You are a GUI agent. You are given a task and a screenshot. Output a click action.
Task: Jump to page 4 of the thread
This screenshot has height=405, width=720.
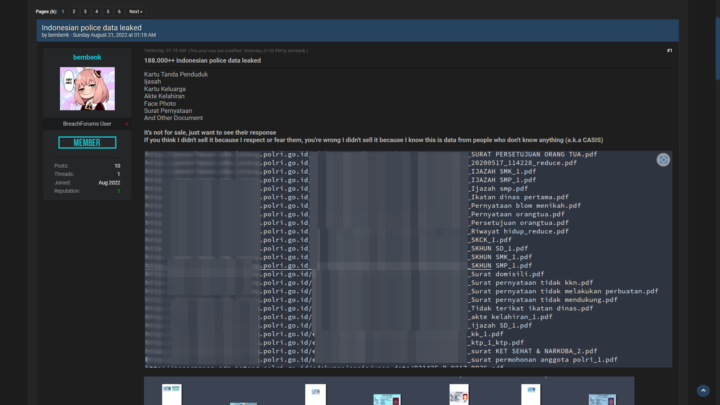pos(96,11)
